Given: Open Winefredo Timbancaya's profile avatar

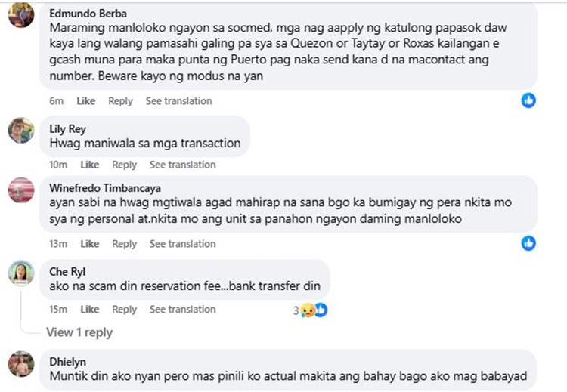Looking at the screenshot, I should 21,190.
